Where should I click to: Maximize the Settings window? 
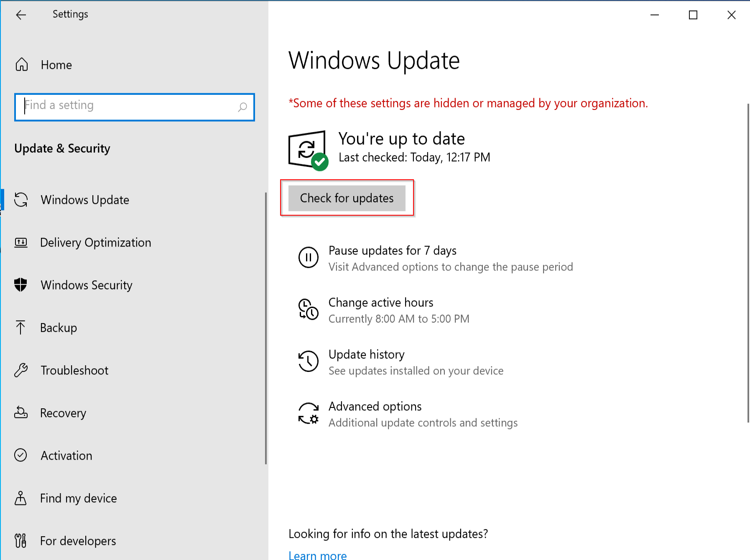[693, 15]
